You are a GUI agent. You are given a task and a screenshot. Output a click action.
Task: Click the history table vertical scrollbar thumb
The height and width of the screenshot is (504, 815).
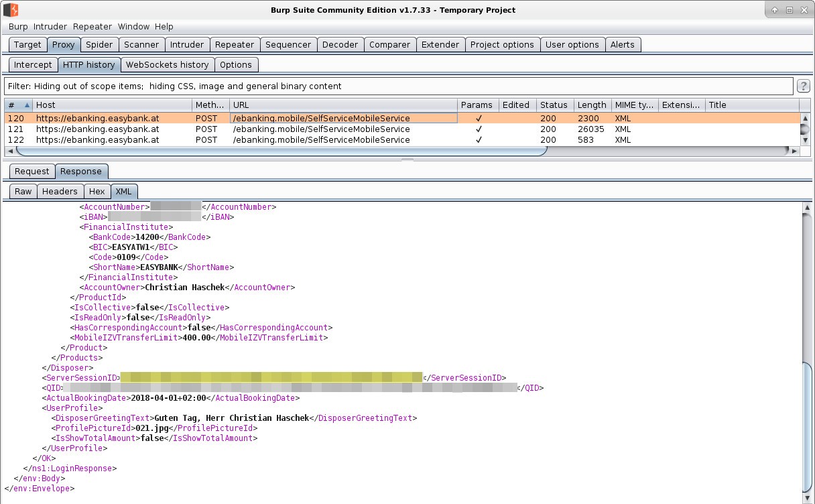805,129
